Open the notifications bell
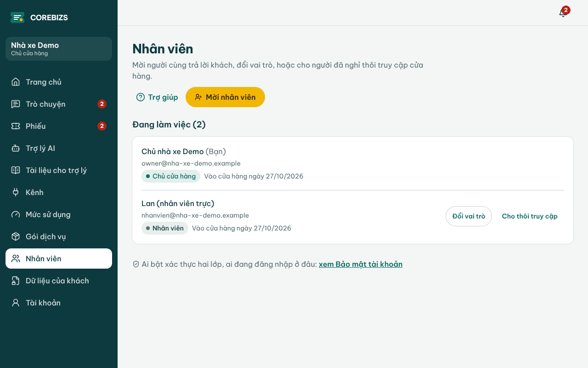The width and height of the screenshot is (588, 368). [563, 13]
